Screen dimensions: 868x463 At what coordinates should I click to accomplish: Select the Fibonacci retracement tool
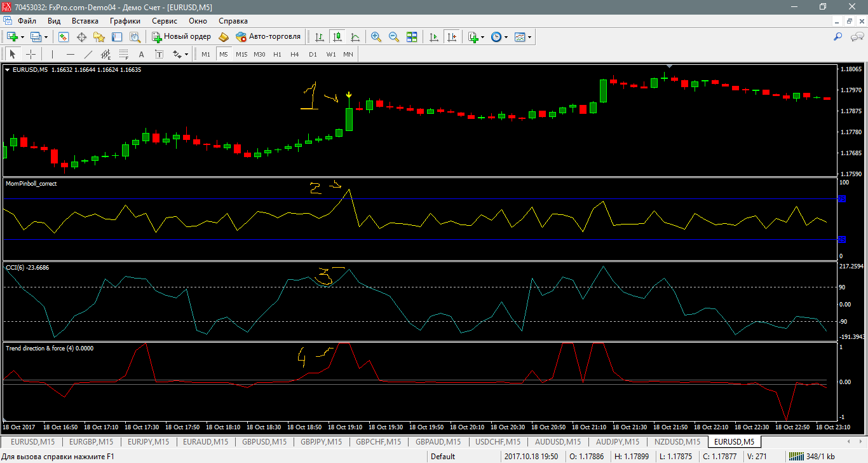123,54
